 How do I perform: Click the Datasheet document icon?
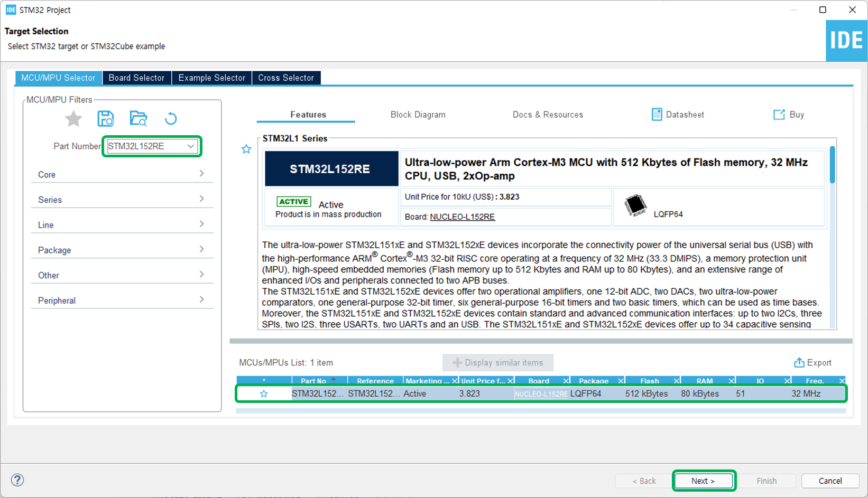[x=657, y=115]
